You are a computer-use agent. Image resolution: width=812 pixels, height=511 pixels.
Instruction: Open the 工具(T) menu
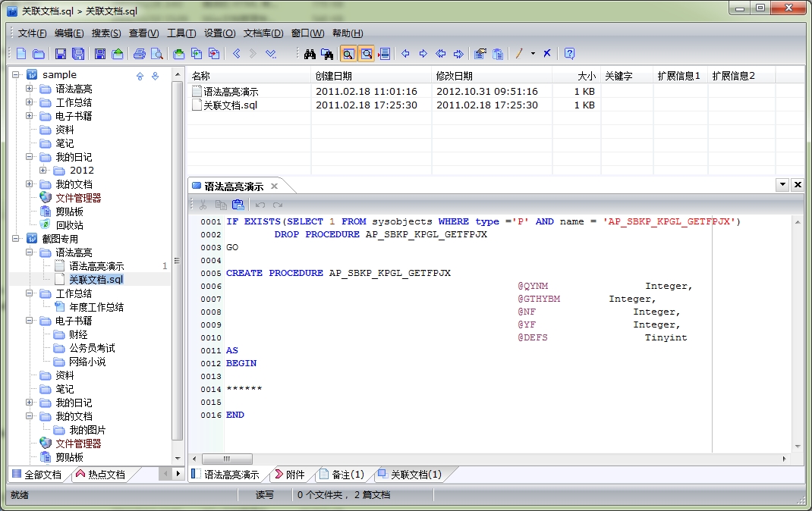point(181,33)
